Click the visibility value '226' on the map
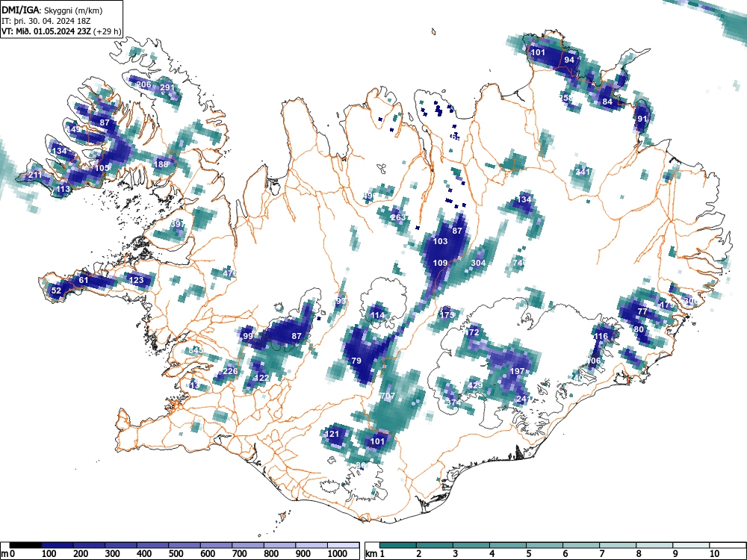 (230, 371)
